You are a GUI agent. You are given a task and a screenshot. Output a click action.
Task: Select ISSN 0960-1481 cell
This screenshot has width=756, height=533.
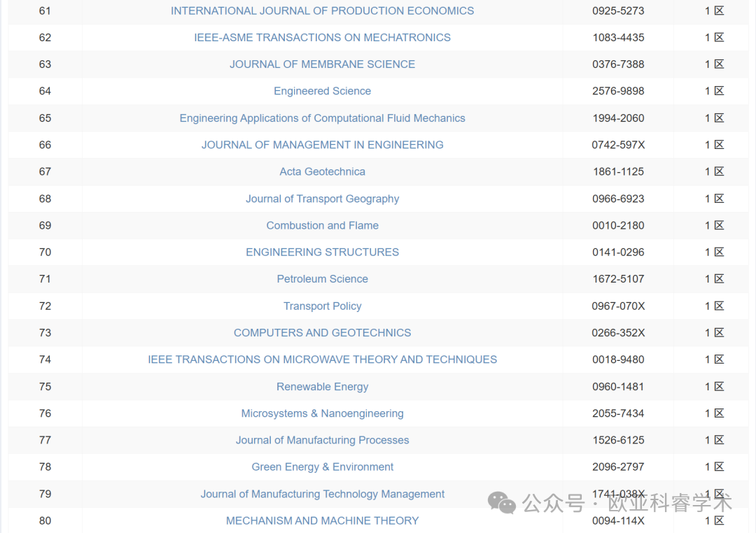[x=618, y=387]
